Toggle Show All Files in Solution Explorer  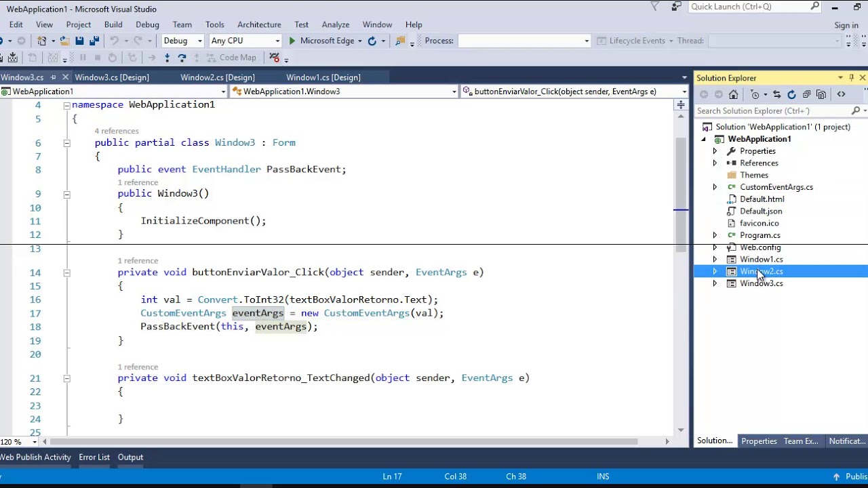[x=821, y=94]
